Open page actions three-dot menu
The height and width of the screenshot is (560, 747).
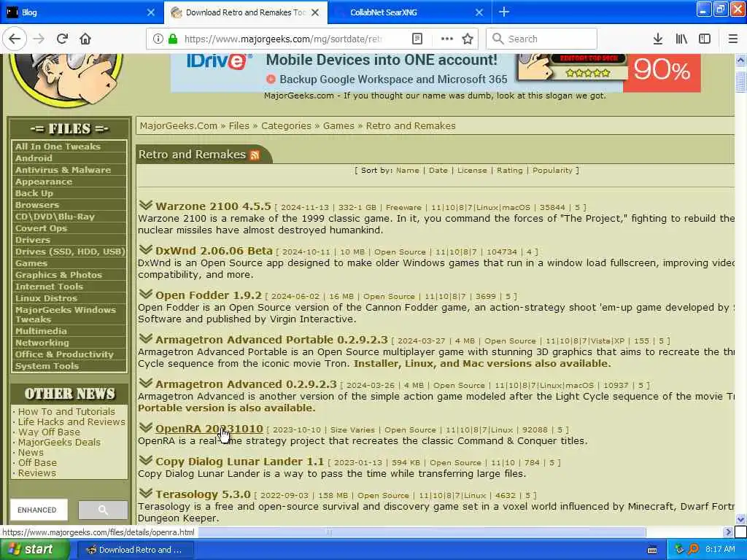(x=447, y=39)
